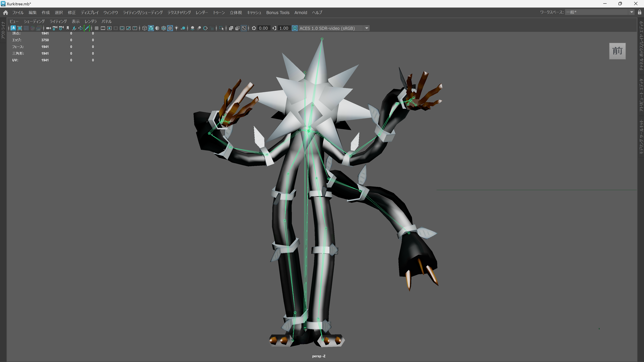The height and width of the screenshot is (362, 644).
Task: Toggle the safe action icon
Action: [128, 28]
